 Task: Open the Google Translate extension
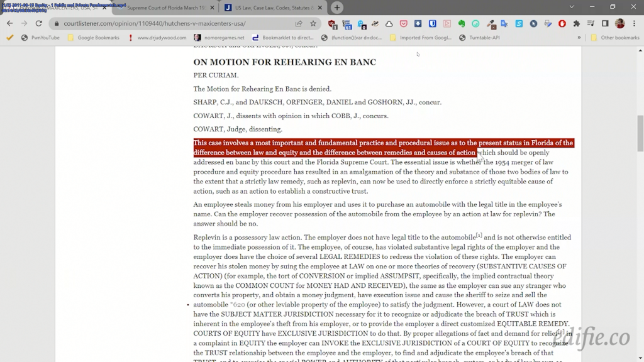pyautogui.click(x=504, y=24)
